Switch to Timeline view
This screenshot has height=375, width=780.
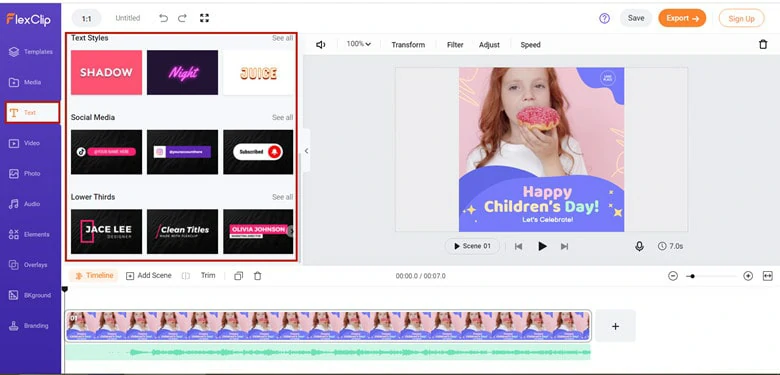coord(94,276)
